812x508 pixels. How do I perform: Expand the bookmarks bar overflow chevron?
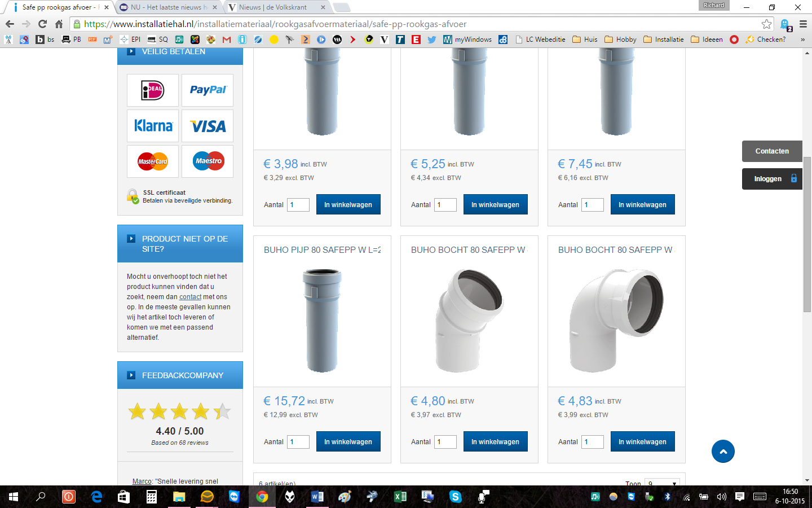802,40
